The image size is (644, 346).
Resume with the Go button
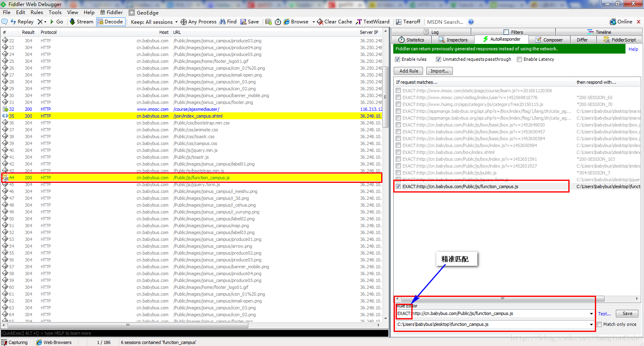[56, 22]
